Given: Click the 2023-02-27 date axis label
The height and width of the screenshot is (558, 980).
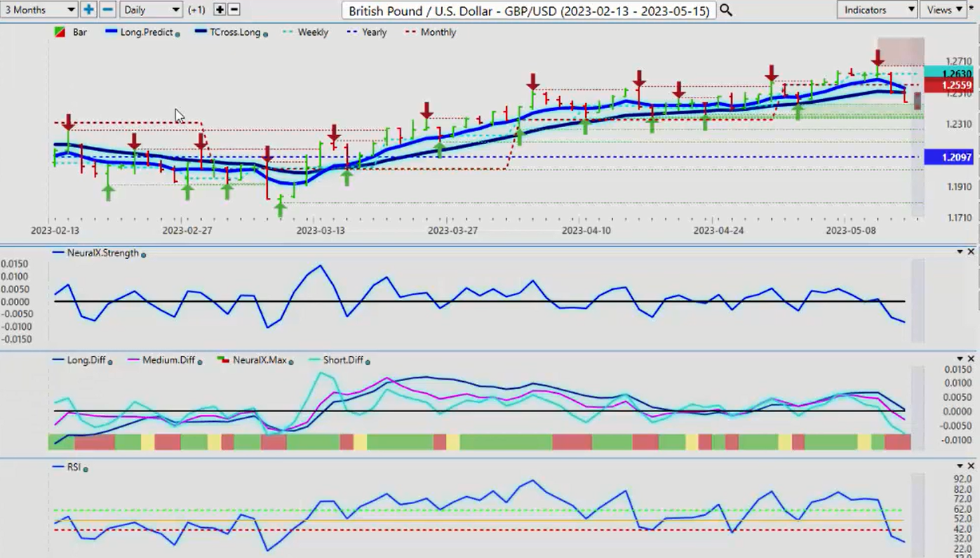Looking at the screenshot, I should (187, 230).
